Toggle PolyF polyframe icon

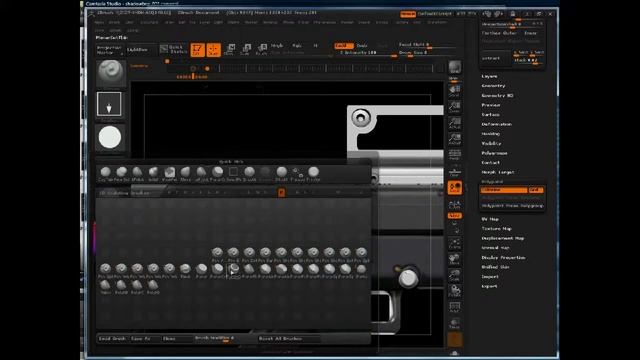tap(455, 307)
